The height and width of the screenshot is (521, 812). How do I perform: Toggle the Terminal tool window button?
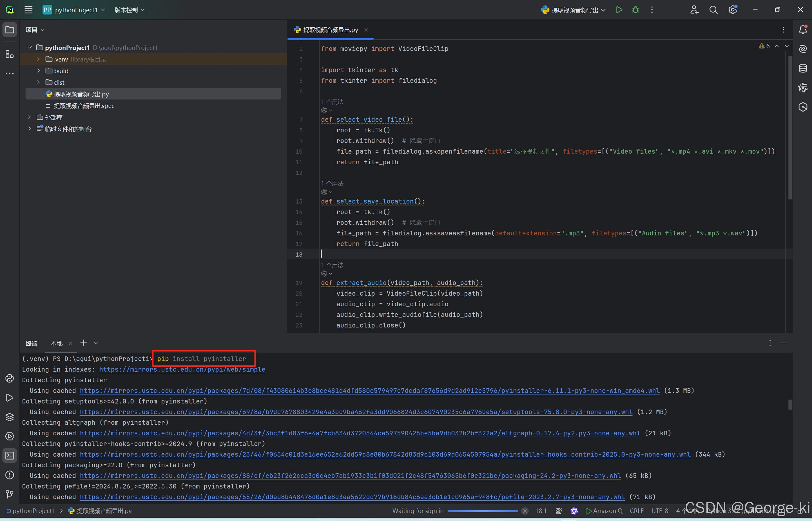9,456
